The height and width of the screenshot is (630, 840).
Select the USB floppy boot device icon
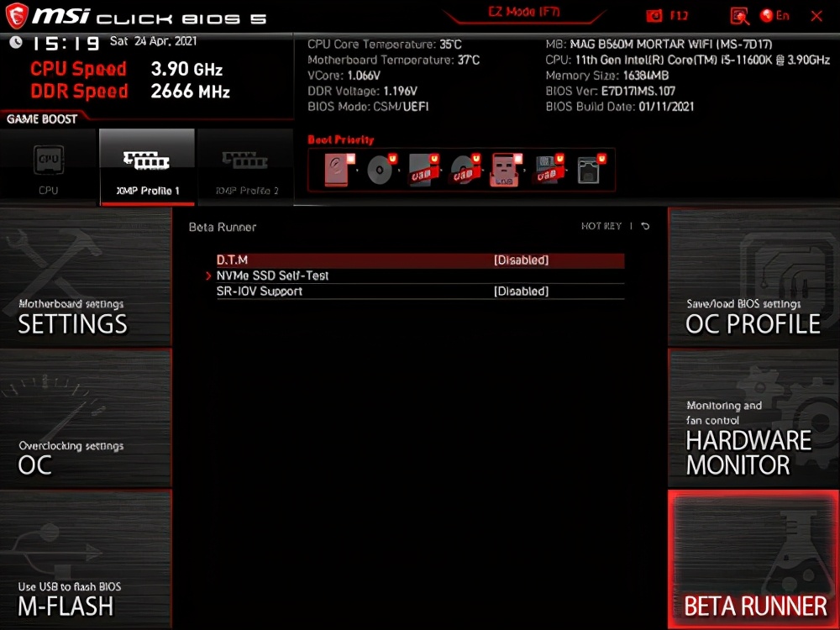(x=549, y=170)
